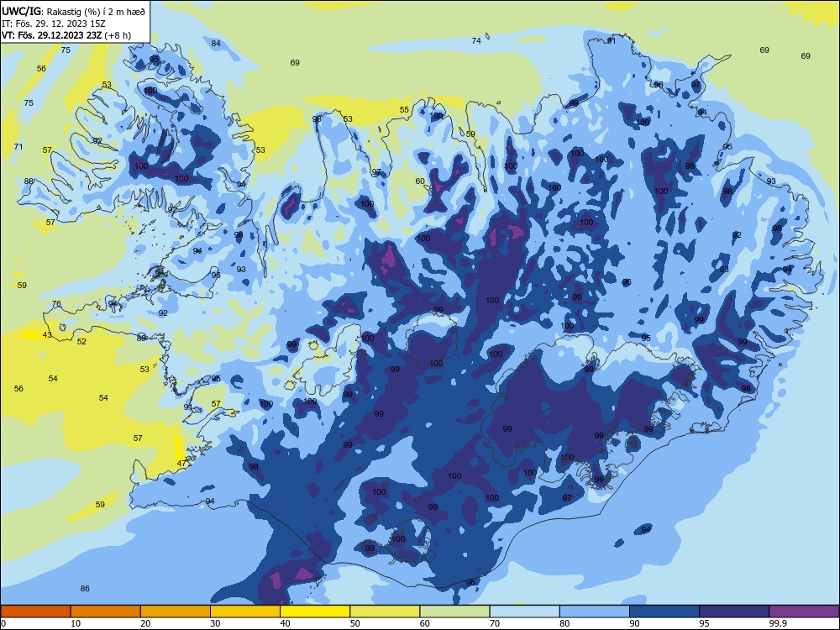Click the map value '71' at the western edge

pos(18,146)
